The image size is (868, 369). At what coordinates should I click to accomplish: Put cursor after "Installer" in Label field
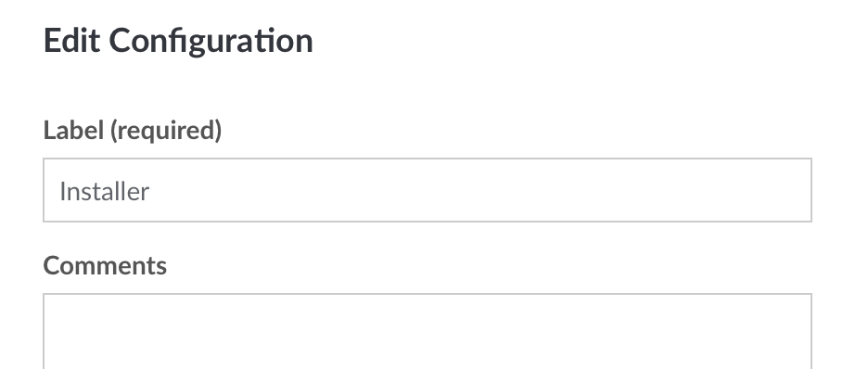[150, 191]
